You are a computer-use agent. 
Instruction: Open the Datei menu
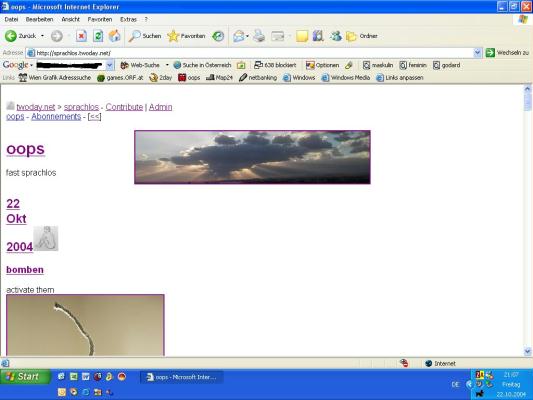pyautogui.click(x=11, y=19)
